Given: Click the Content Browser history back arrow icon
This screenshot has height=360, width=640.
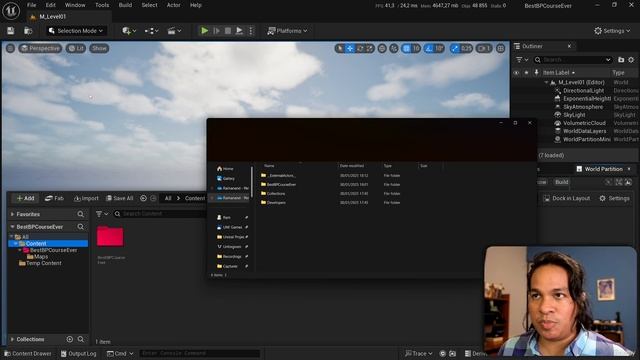Looking at the screenshot, I should pos(143,198).
